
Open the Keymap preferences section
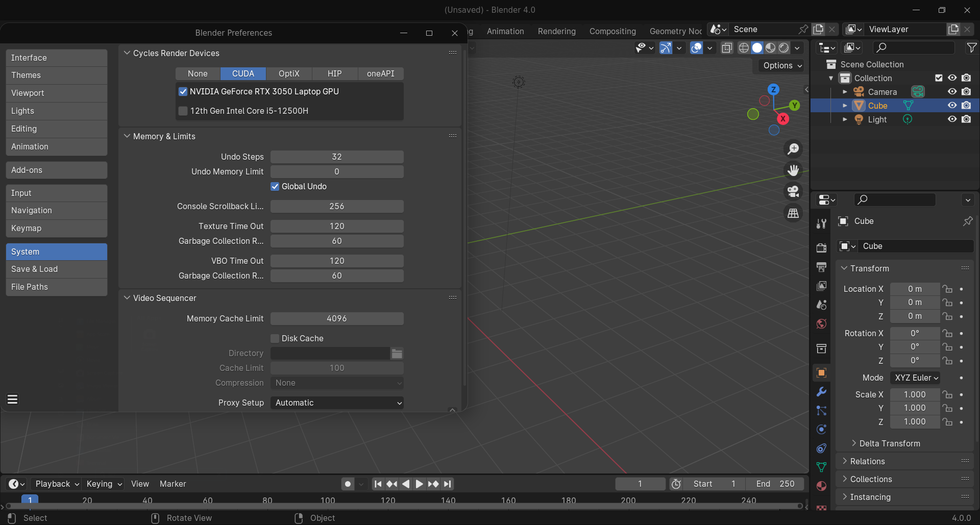(x=57, y=228)
